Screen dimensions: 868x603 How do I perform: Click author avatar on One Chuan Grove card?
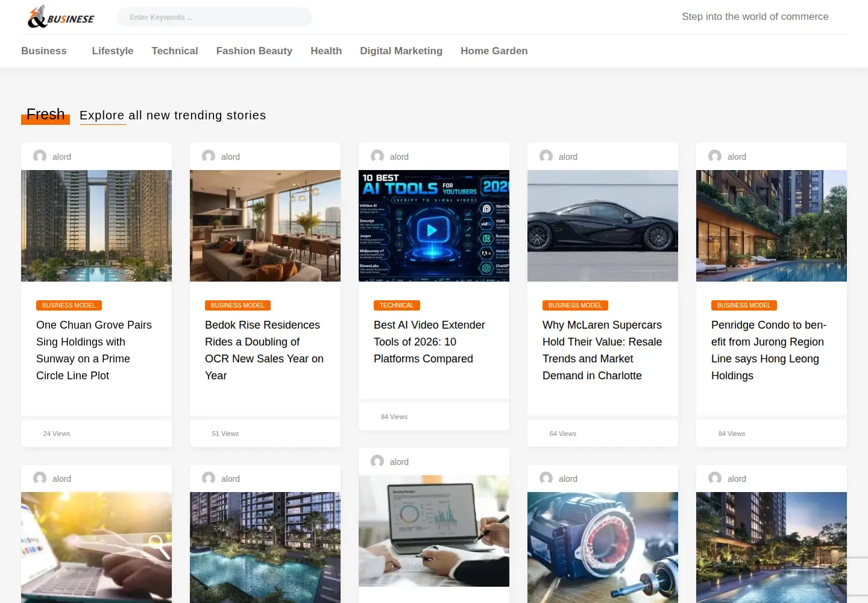(x=40, y=156)
